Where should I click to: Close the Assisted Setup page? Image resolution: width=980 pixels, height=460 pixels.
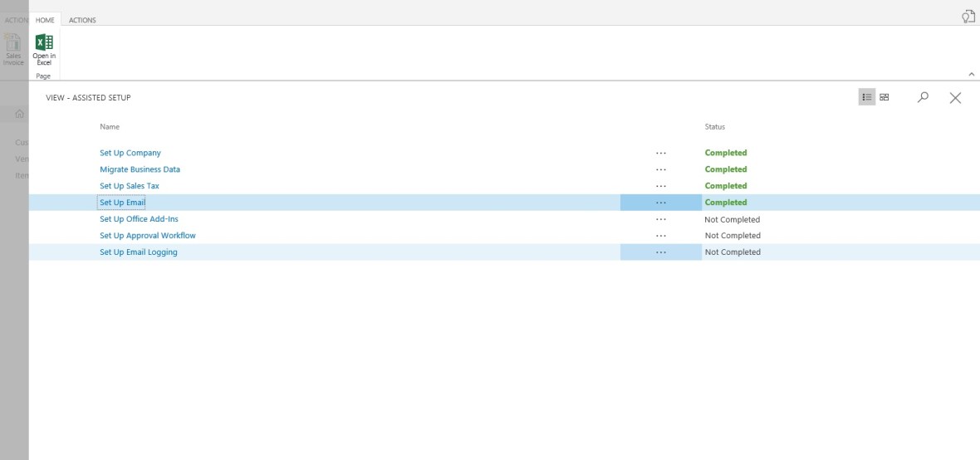tap(955, 98)
